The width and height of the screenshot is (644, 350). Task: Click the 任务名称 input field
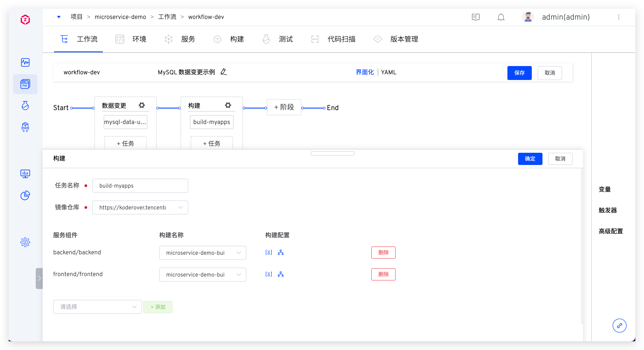click(140, 186)
